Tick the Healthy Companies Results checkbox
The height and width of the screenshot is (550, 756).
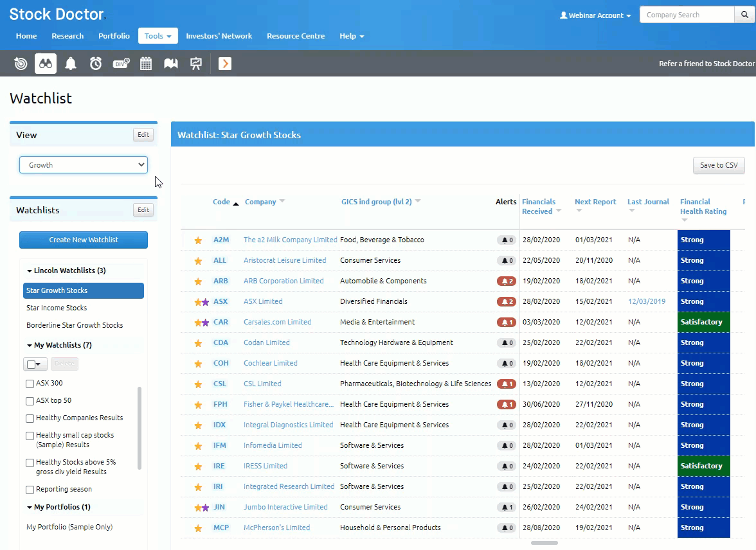[30, 418]
